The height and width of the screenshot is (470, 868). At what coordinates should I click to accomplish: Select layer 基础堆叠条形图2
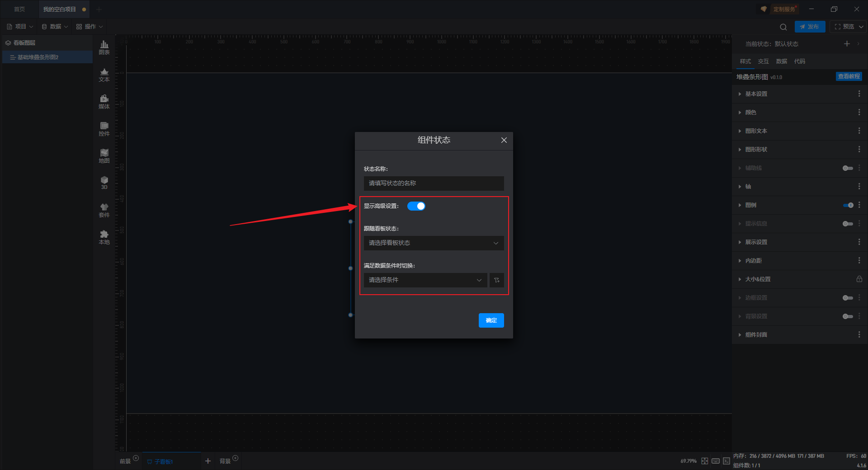47,57
